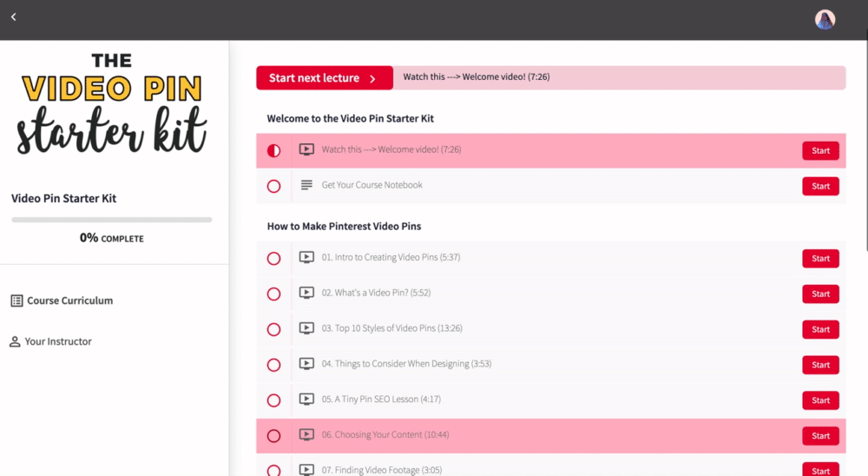Screen dimensions: 868x476
Task: Click the Your Instructor person icon
Action: pos(15,341)
